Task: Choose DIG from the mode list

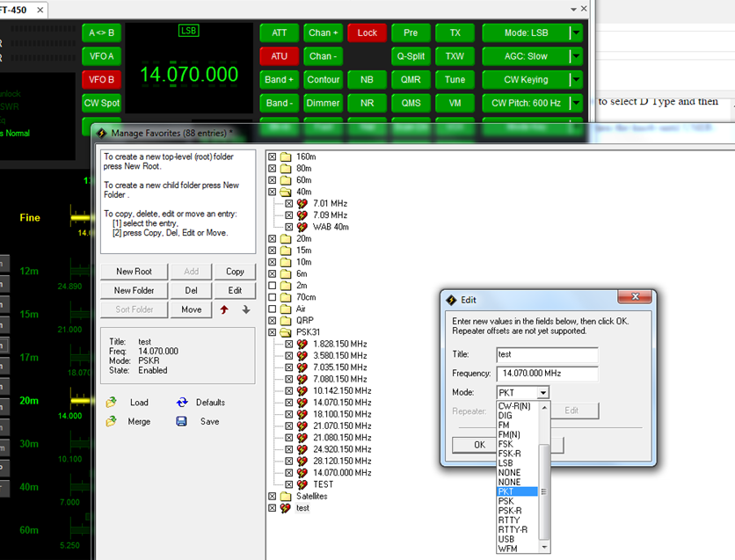Action: (518, 416)
